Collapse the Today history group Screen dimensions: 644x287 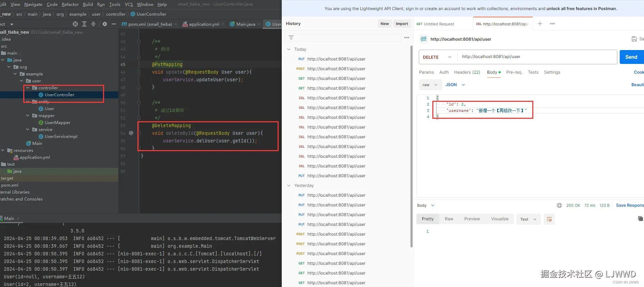pos(289,49)
